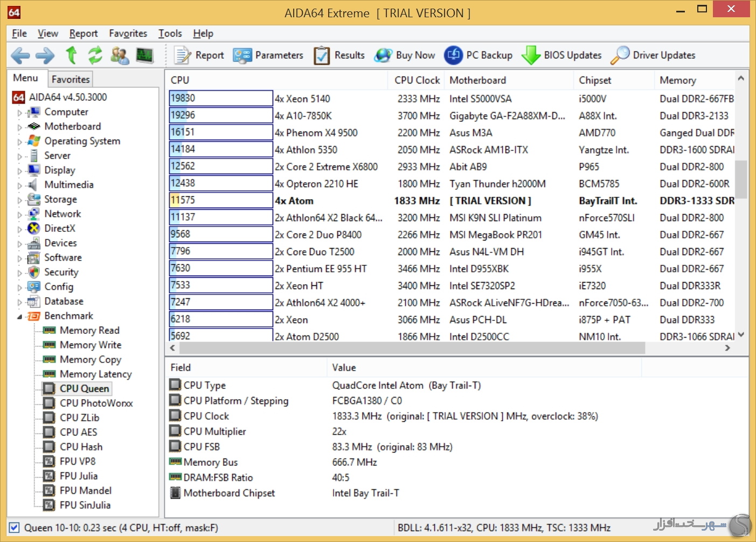The height and width of the screenshot is (542, 756).
Task: Expand the Multimedia tree node
Action: click(19, 186)
